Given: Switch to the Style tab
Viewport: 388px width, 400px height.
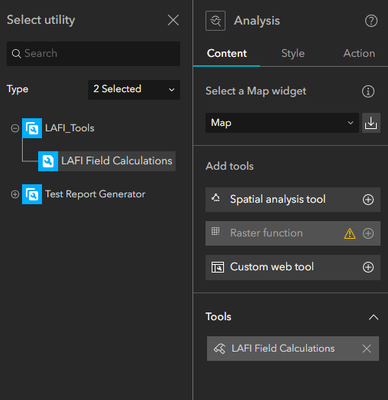Looking at the screenshot, I should click(x=293, y=53).
